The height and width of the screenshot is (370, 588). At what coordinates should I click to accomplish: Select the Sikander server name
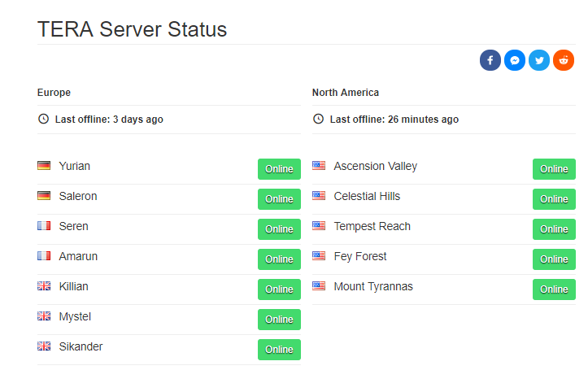click(x=81, y=346)
